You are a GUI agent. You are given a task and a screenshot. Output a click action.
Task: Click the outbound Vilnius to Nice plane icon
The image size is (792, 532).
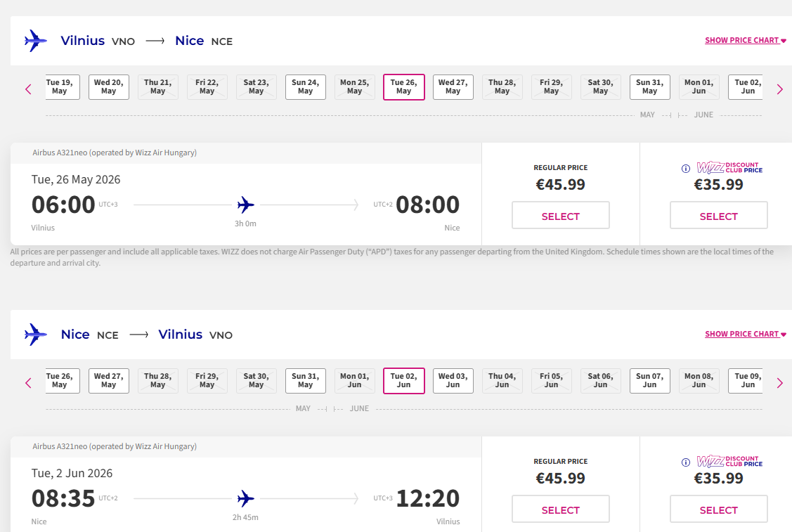click(35, 41)
